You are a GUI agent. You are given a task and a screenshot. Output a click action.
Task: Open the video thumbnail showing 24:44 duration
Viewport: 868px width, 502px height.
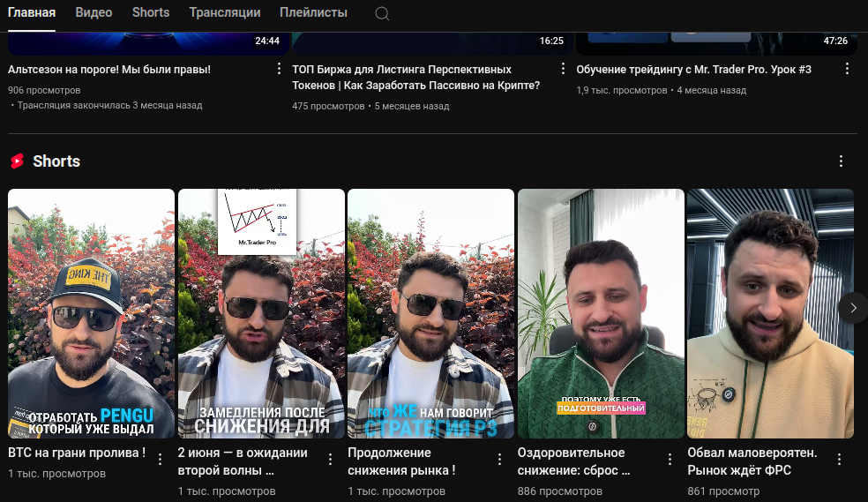(x=148, y=43)
